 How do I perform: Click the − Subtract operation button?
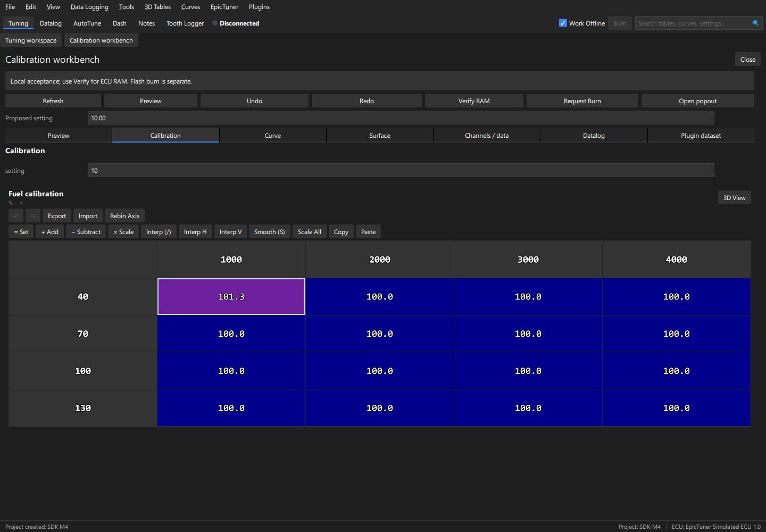pos(86,232)
